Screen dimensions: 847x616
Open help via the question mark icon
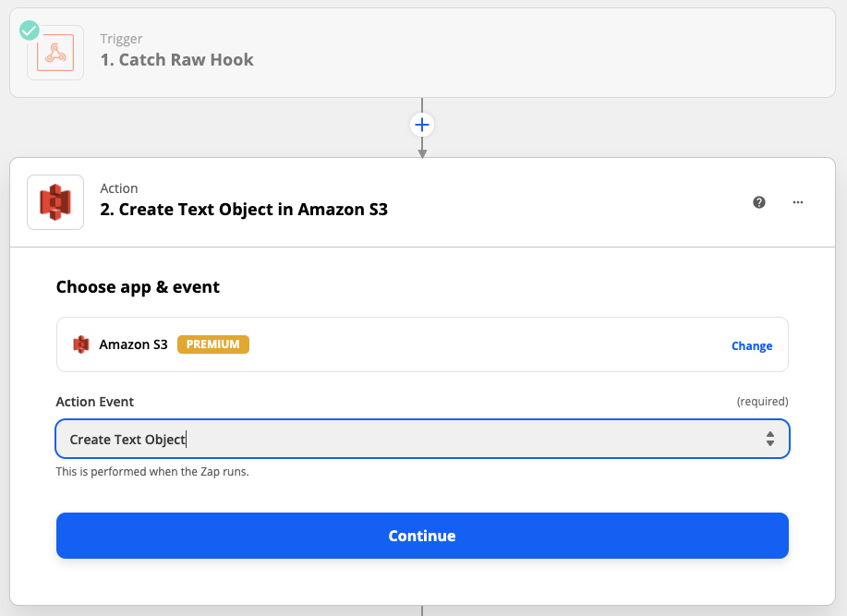click(759, 202)
